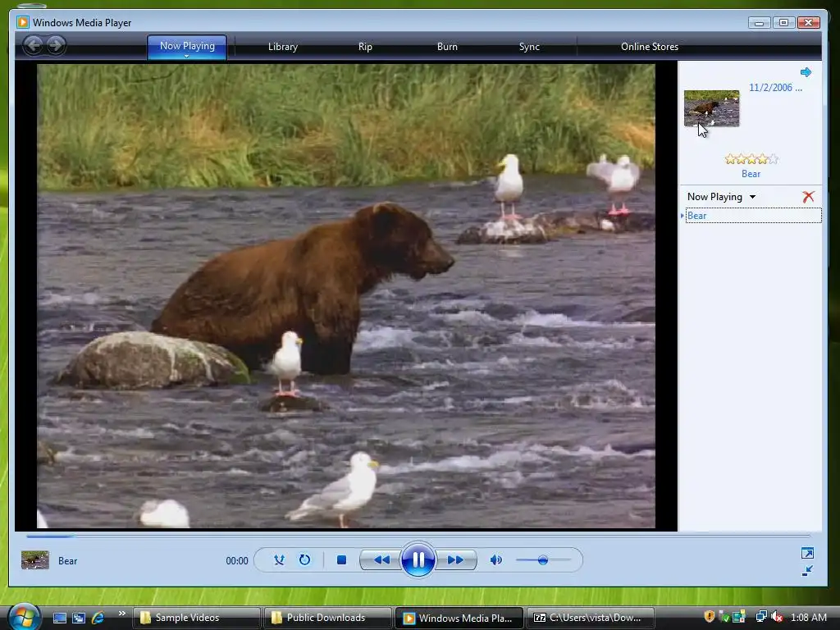Go back with the navigation arrow
This screenshot has width=840, height=630.
coord(33,45)
